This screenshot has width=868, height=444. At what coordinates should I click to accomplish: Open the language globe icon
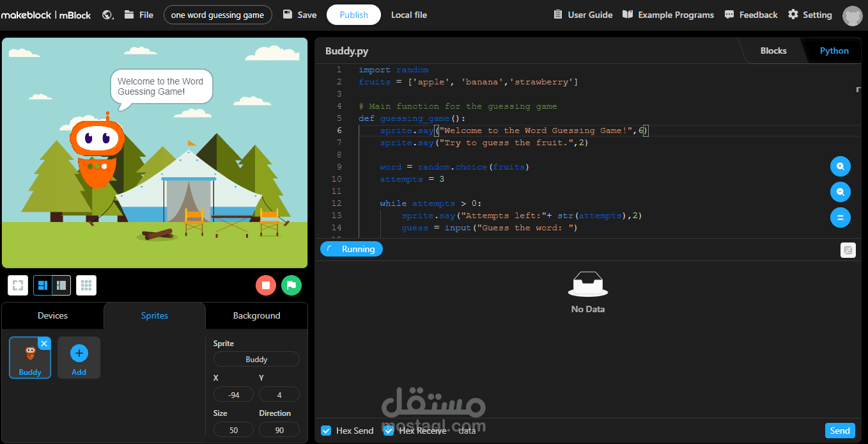[x=107, y=15]
